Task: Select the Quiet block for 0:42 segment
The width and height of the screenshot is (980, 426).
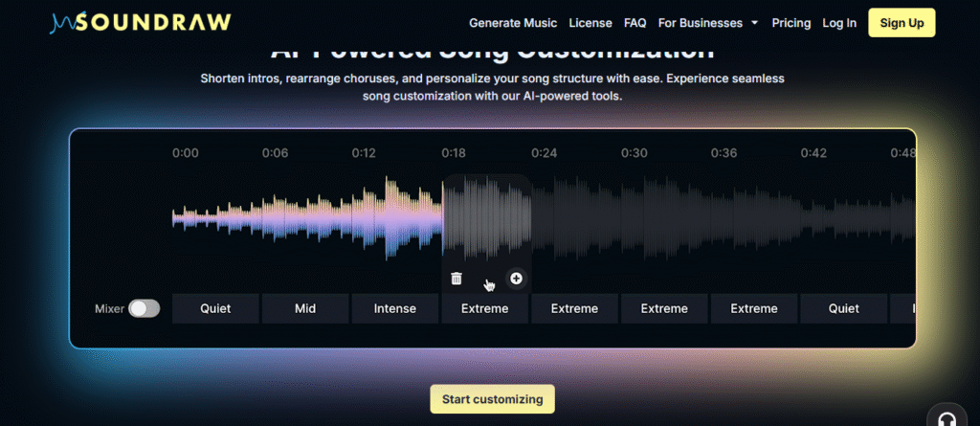Action: tap(844, 308)
